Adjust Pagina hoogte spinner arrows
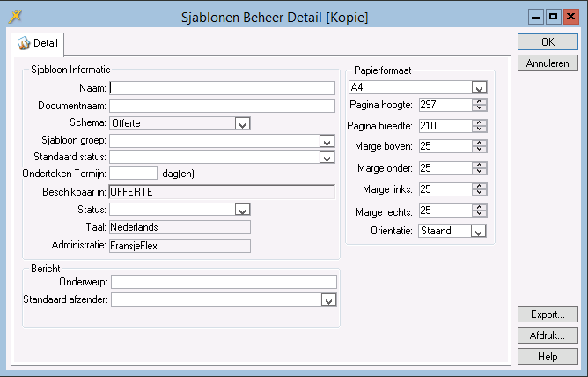The width and height of the screenshot is (588, 377). tap(479, 105)
